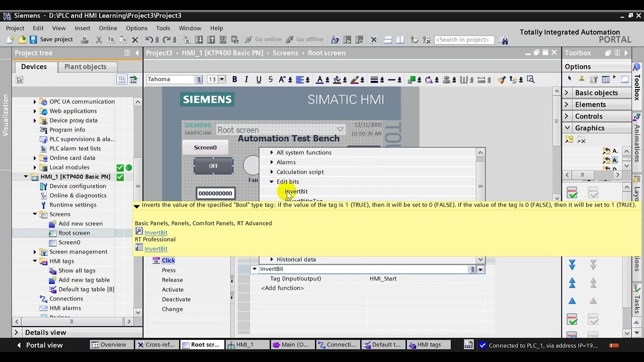
Task: Open the Tools menu
Action: click(x=163, y=28)
